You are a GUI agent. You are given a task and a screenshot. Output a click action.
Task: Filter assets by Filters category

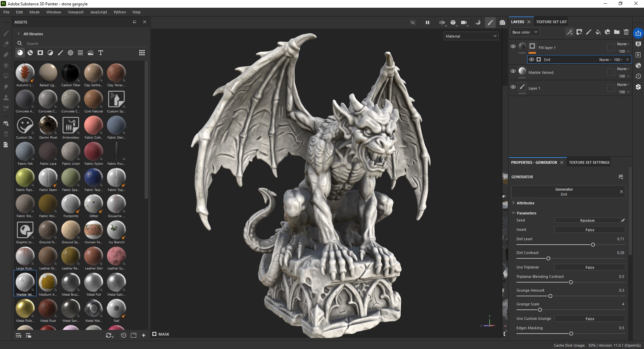pos(50,53)
